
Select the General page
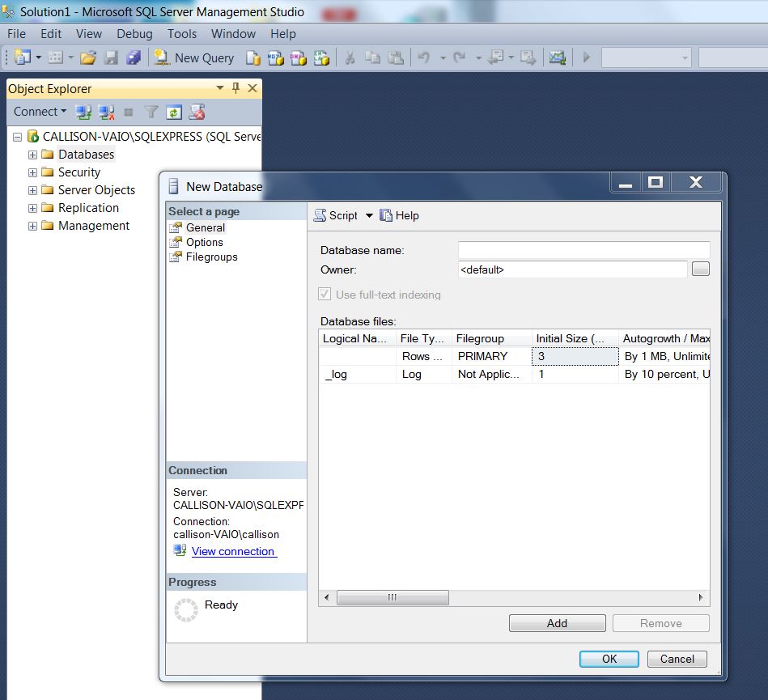click(x=206, y=227)
